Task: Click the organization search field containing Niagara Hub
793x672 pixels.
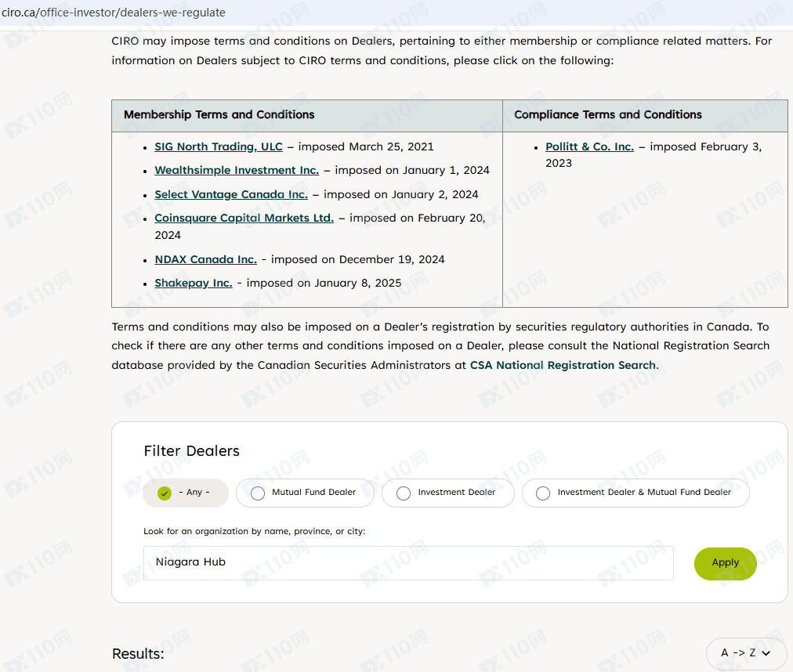Action: pyautogui.click(x=407, y=562)
